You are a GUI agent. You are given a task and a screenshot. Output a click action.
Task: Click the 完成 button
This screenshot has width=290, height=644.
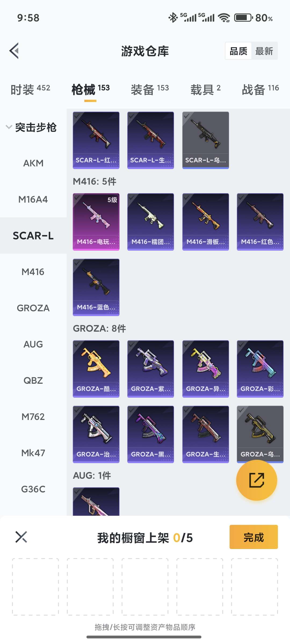253,537
